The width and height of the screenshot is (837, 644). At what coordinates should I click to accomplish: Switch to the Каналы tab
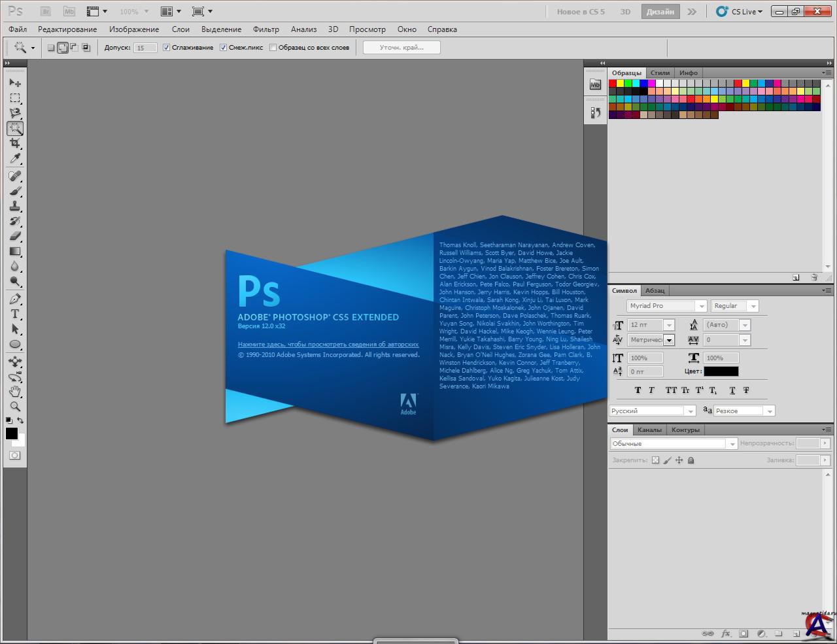649,430
